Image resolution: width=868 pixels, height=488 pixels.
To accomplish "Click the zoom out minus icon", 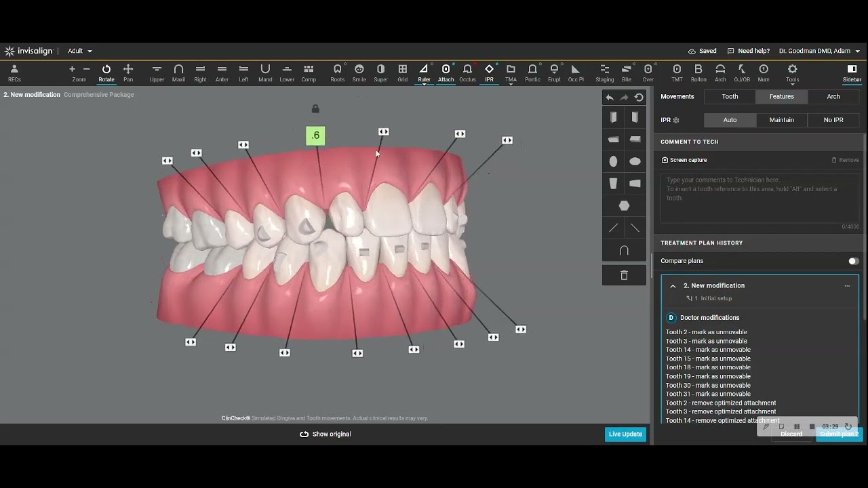I will point(87,69).
